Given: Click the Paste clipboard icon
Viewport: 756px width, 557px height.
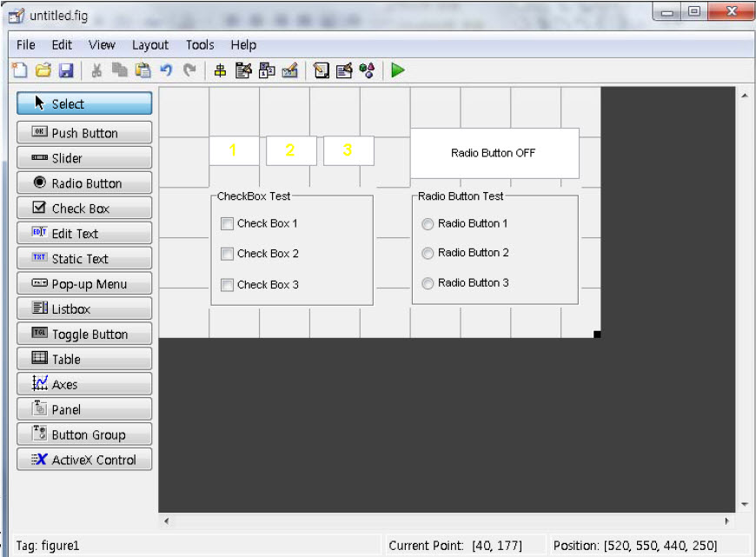Looking at the screenshot, I should (x=143, y=70).
